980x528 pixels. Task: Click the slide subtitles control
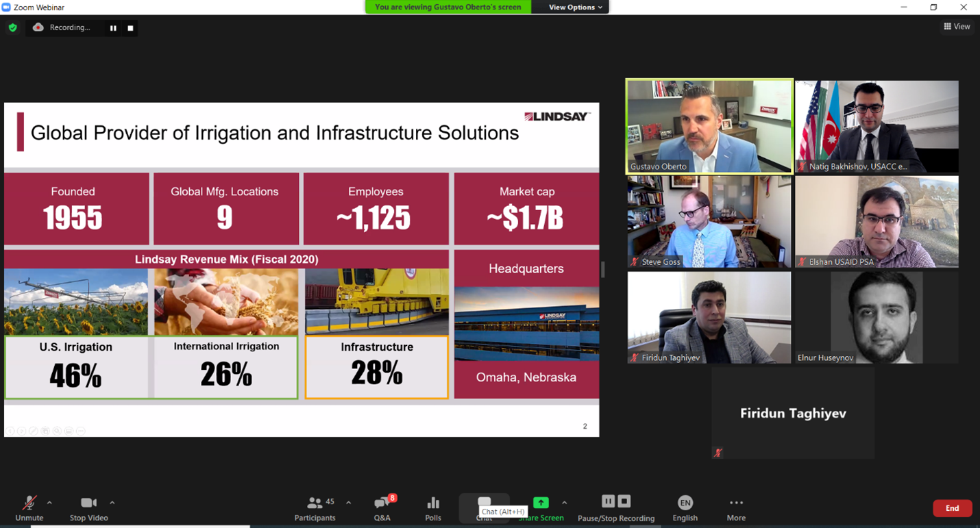coord(69,431)
